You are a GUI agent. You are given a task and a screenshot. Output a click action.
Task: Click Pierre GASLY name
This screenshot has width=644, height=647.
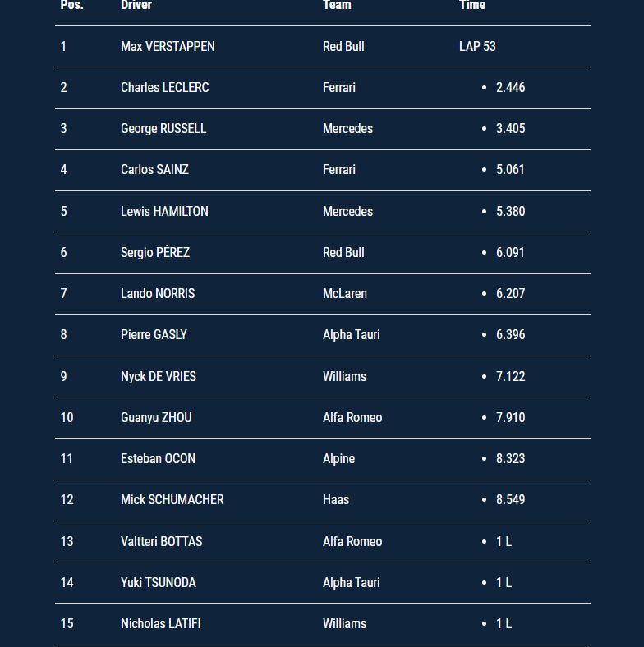point(154,335)
